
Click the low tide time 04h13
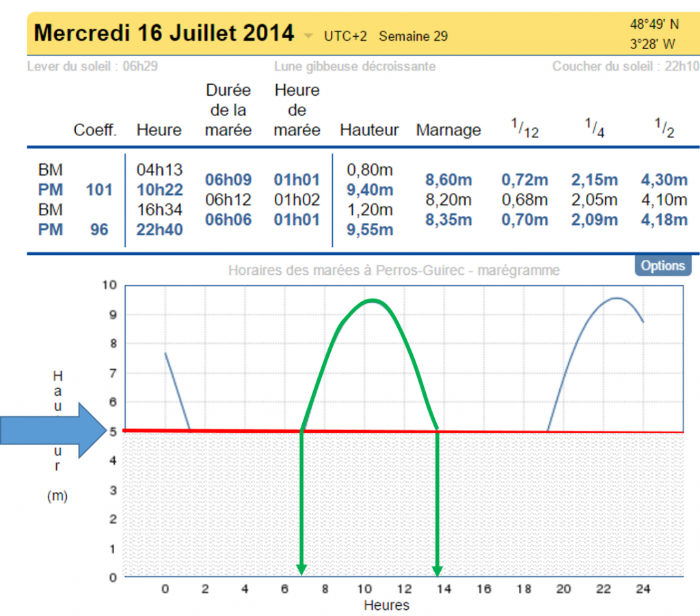click(x=159, y=170)
